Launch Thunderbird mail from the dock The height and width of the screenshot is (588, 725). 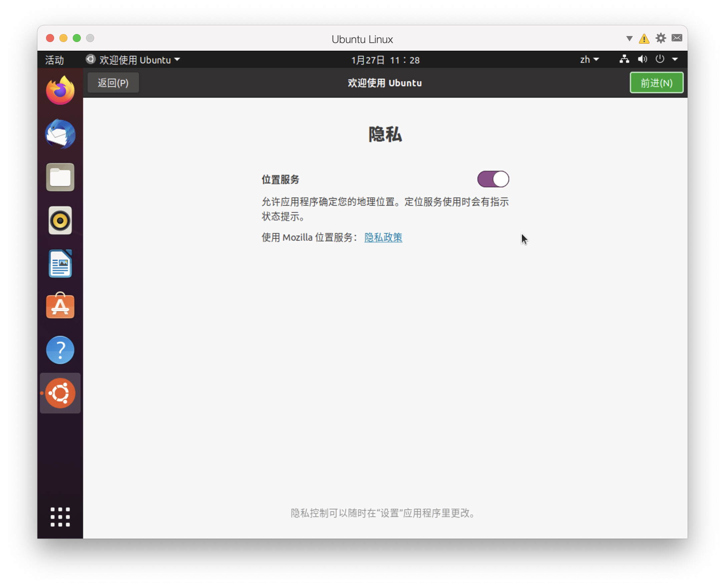point(60,134)
